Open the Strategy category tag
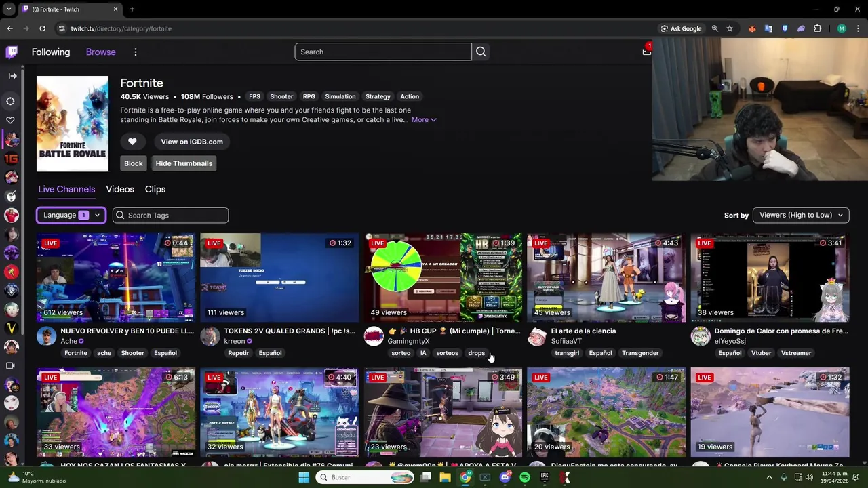 coord(378,96)
